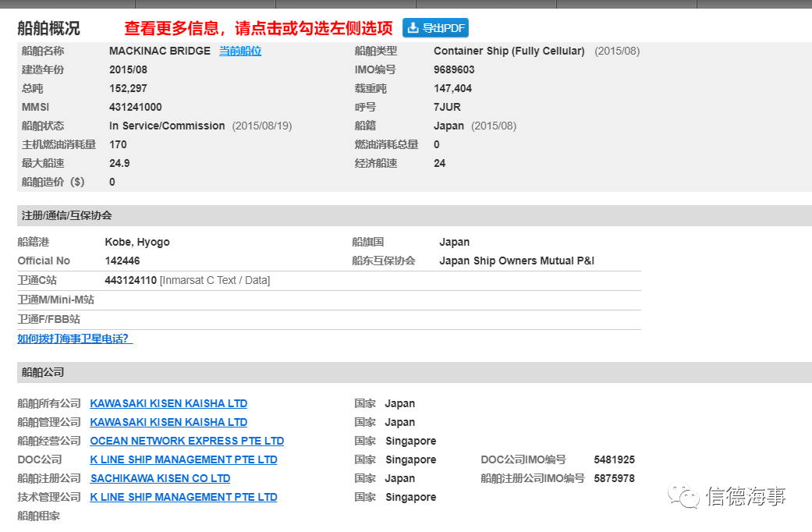Open KAWASAKI KISEN KAISHA LTD in the 船舶所有公司 row

[x=168, y=403]
